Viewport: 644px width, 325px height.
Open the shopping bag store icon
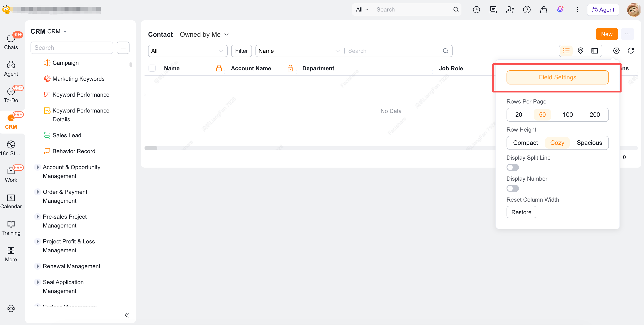(543, 10)
